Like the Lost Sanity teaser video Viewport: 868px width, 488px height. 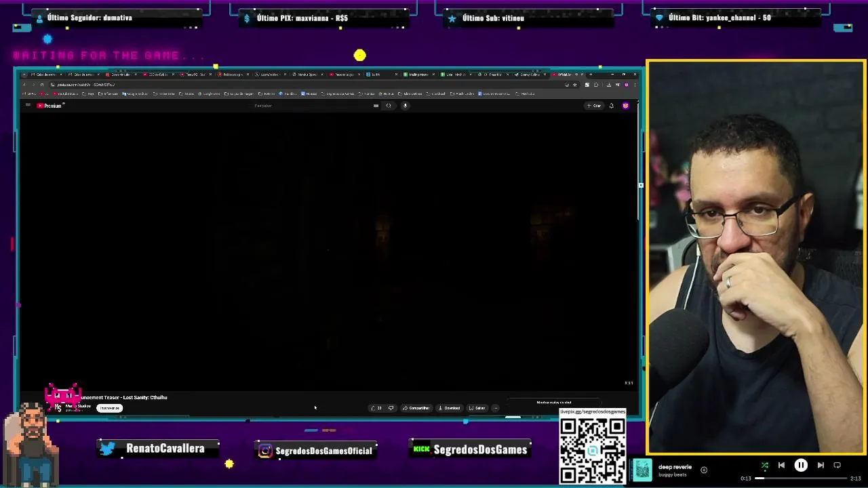coord(376,408)
